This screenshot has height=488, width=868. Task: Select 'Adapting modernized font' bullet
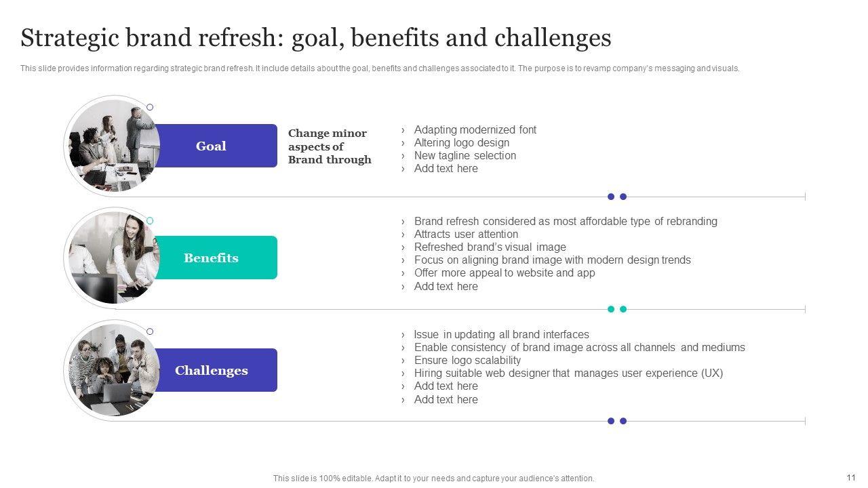[475, 129]
